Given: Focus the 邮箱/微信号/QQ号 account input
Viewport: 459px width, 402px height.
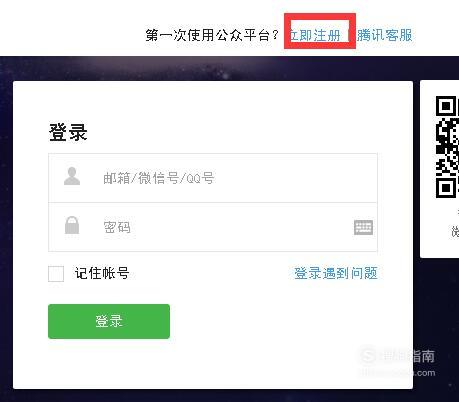Looking at the screenshot, I should 213,178.
